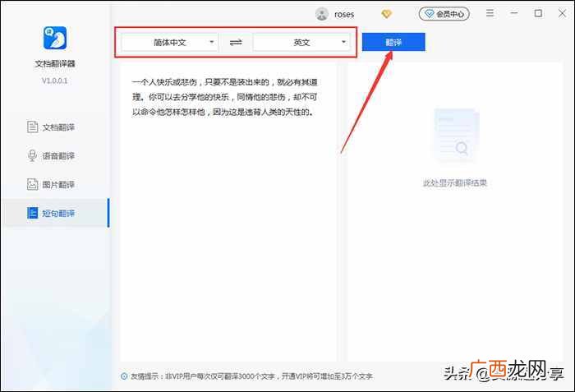Click the 短句翻译 sidebar icon

32,213
